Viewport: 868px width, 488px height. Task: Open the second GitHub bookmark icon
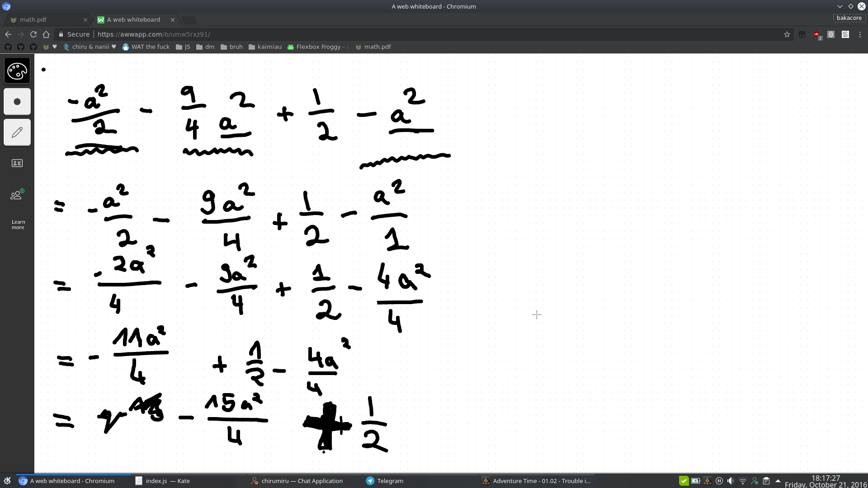[21, 47]
